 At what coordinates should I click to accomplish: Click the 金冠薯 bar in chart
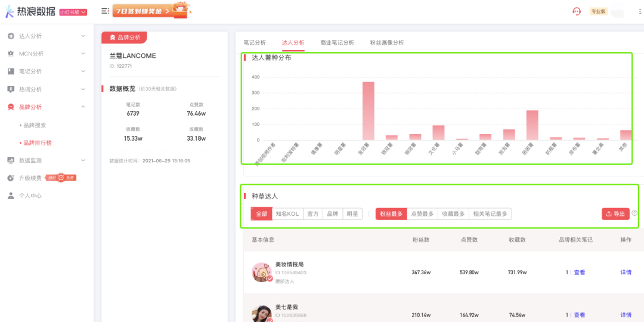click(368, 111)
